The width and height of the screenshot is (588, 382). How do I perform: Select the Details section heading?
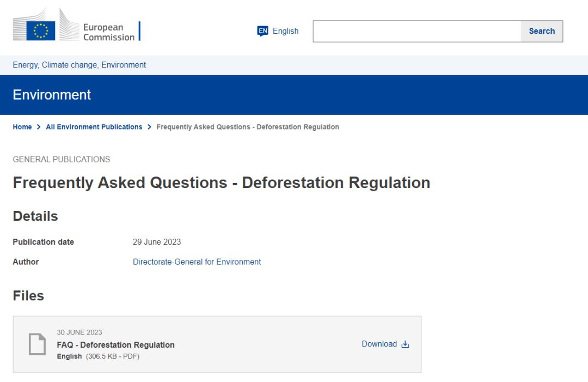pos(35,216)
